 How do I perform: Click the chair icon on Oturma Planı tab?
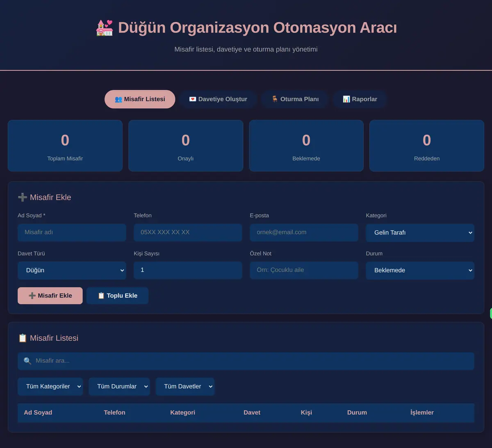[275, 99]
